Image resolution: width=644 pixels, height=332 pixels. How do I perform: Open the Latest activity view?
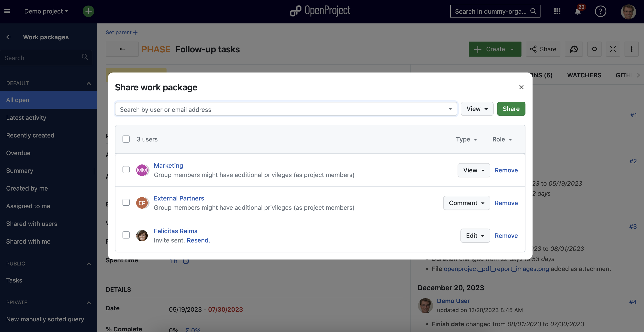tap(26, 118)
